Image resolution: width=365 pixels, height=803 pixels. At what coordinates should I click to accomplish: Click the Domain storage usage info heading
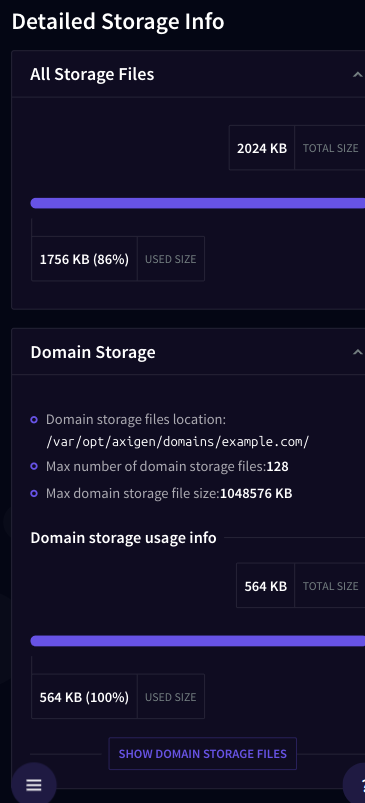coord(123,538)
